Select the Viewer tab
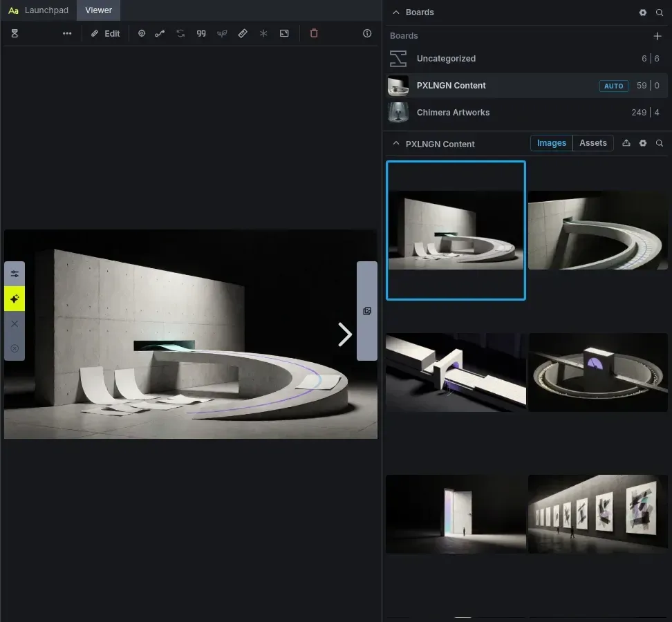The image size is (672, 622). (99, 10)
